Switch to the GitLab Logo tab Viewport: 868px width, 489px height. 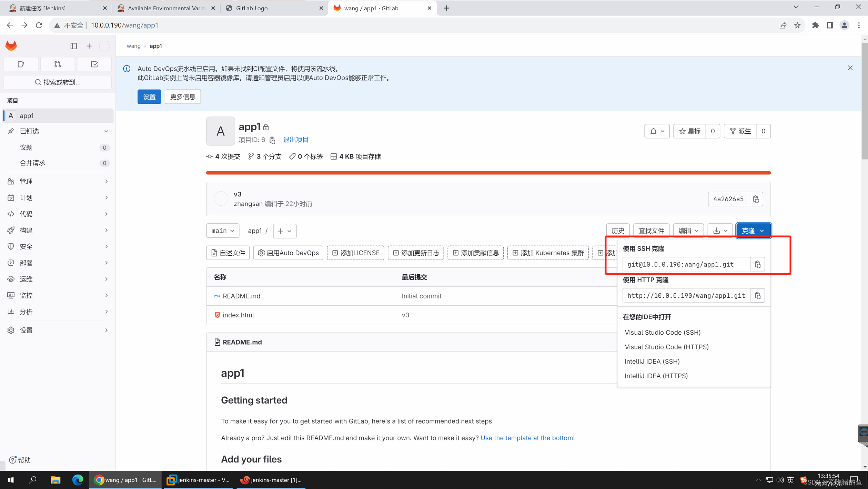tap(274, 8)
